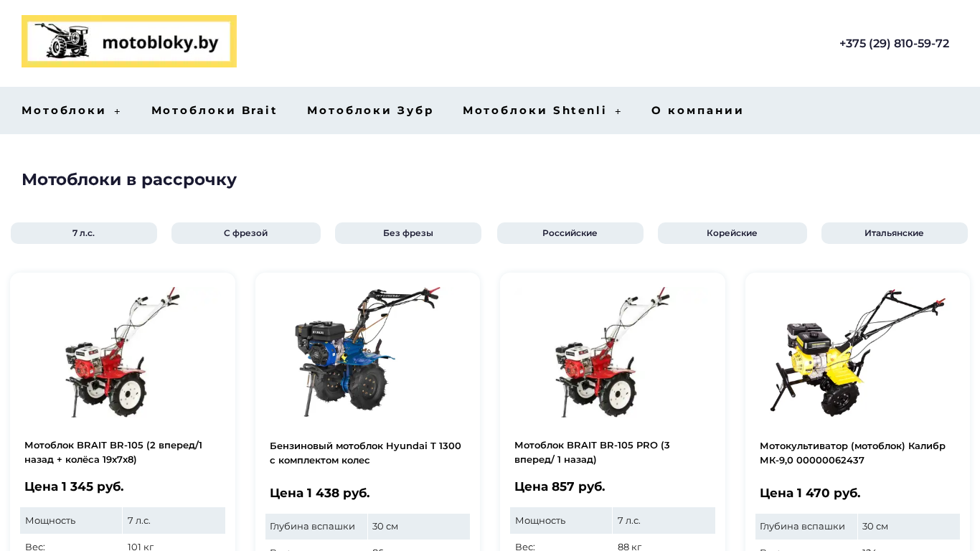Open the Калибр МК-9,0 title link
980x551 pixels.
pyautogui.click(x=852, y=453)
